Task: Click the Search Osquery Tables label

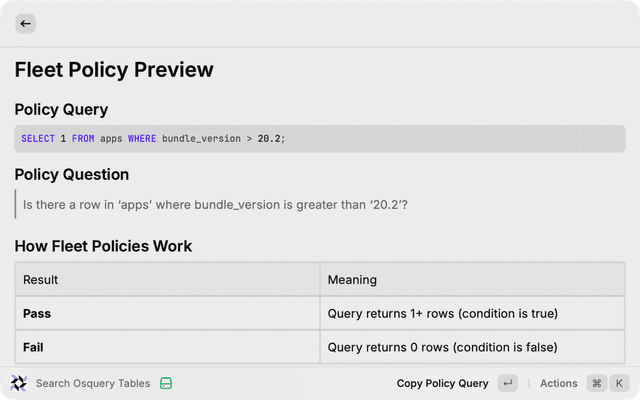Action: 93,383
